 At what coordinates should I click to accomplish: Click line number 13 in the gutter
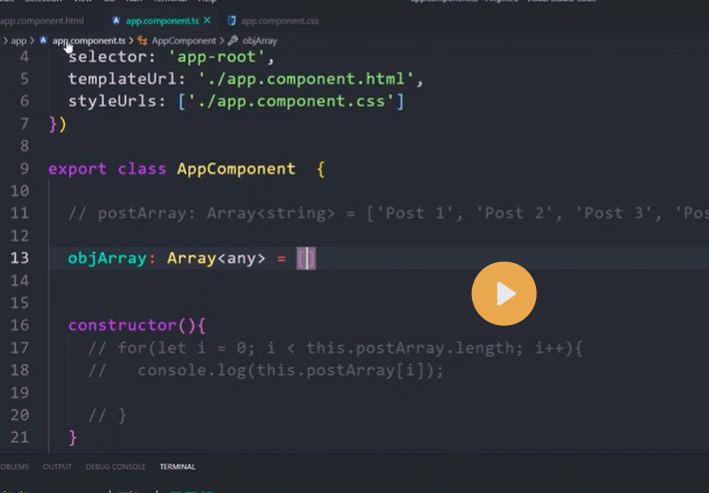[x=20, y=258]
